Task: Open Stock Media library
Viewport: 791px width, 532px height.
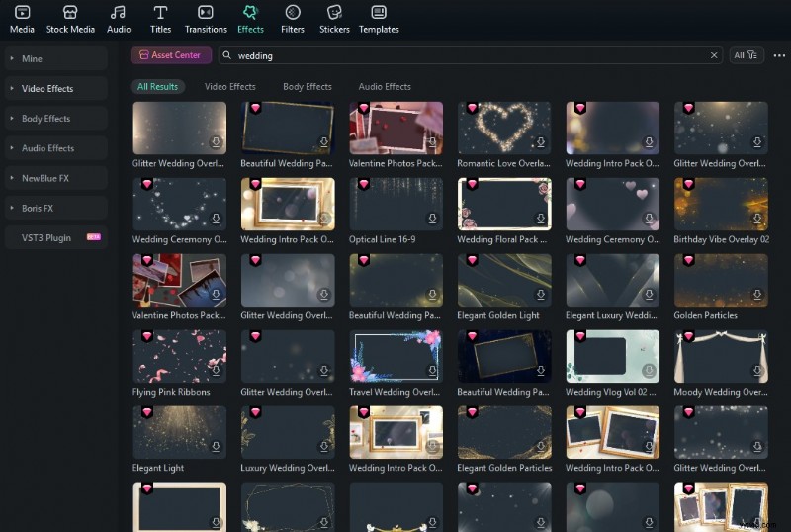Action: [70, 14]
